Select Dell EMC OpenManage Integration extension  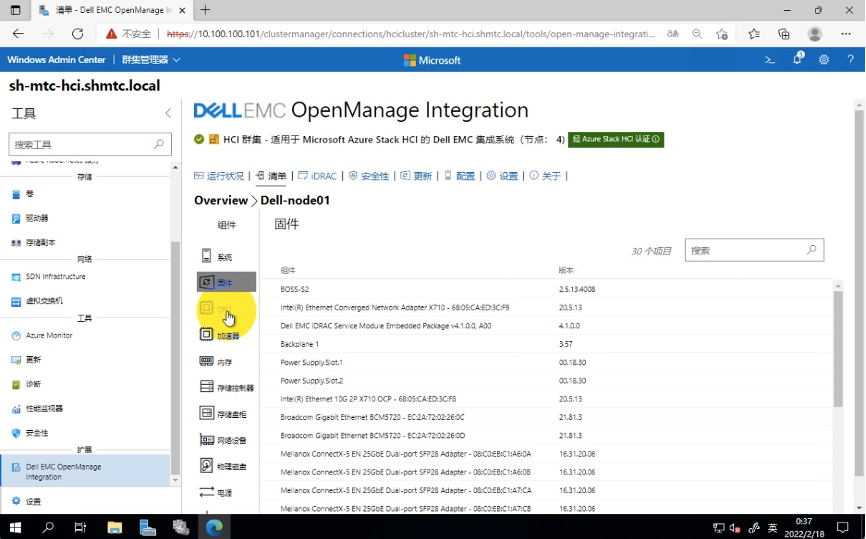[86, 471]
